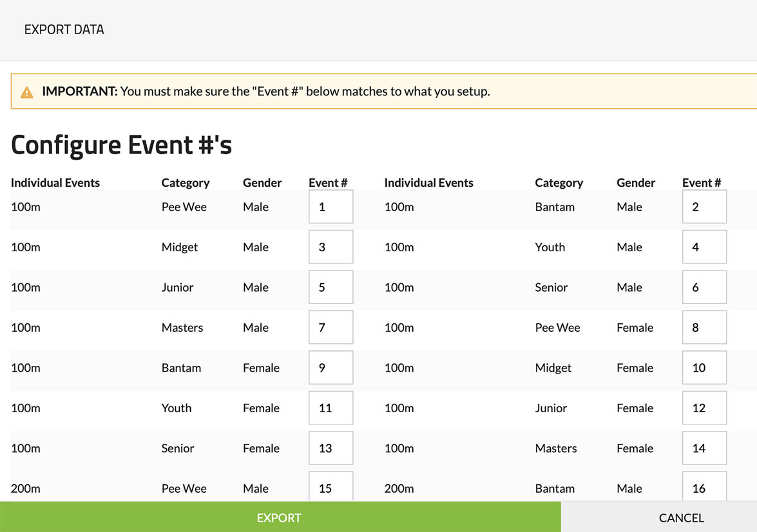The image size is (757, 532).
Task: Click Event # field for 100m Masters Female
Action: tap(704, 448)
